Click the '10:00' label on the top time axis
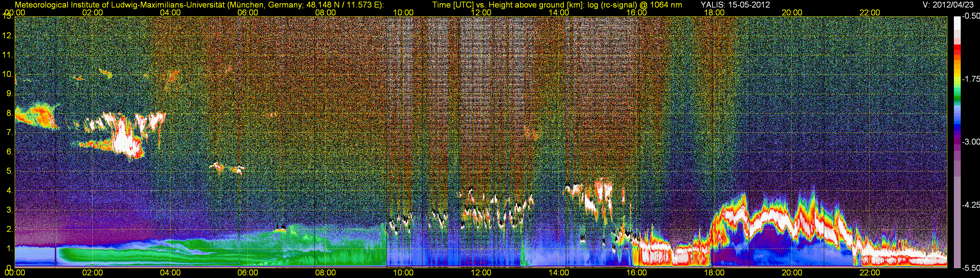The image size is (980, 278). (x=403, y=12)
